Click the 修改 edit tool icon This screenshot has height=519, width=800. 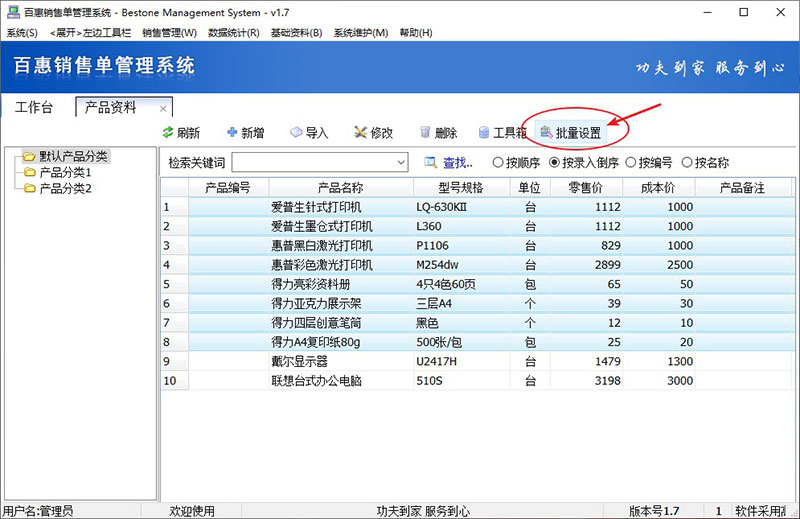coord(361,133)
